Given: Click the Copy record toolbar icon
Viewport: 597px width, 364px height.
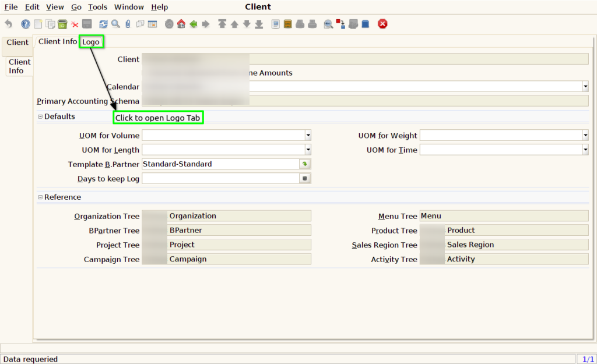Looking at the screenshot, I should click(50, 24).
